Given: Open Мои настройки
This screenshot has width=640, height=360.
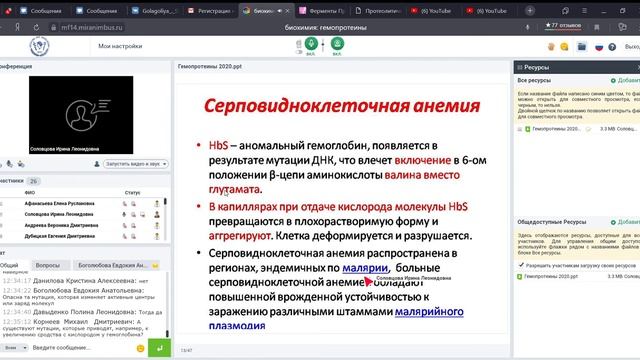Looking at the screenshot, I should coord(120,46).
